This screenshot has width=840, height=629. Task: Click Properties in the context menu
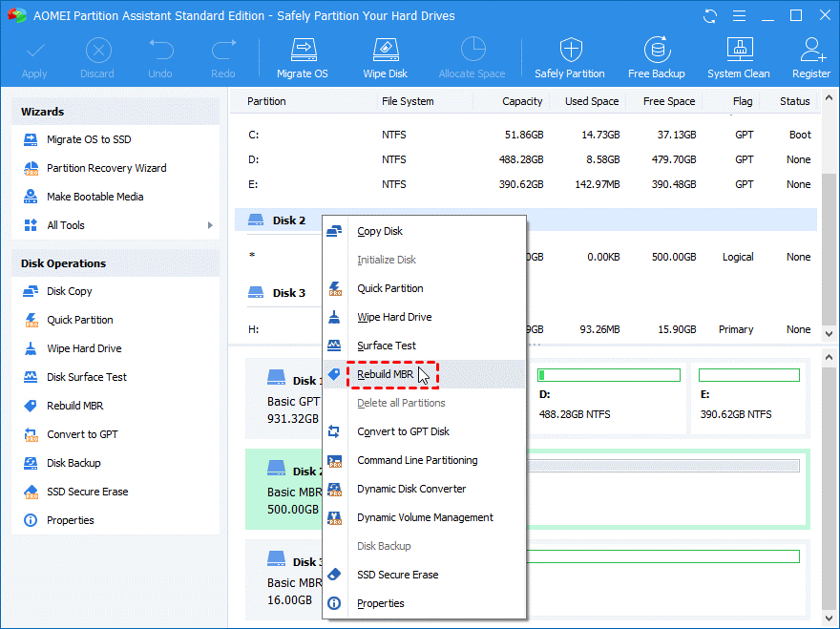click(x=380, y=603)
